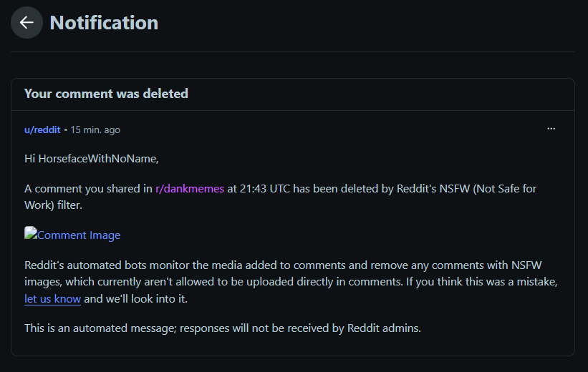Follow the 'let us know' appeal link
This screenshot has height=372, width=588.
pyautogui.click(x=52, y=299)
